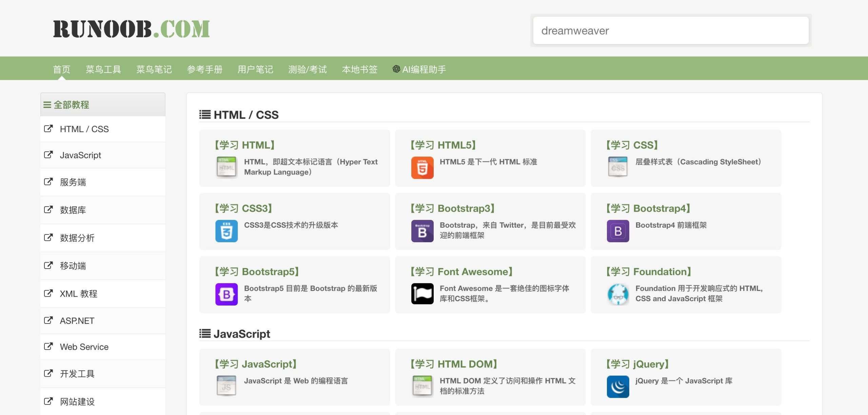The width and height of the screenshot is (868, 415).
Task: Click the AI icon next to AI编程助手
Action: coord(396,69)
